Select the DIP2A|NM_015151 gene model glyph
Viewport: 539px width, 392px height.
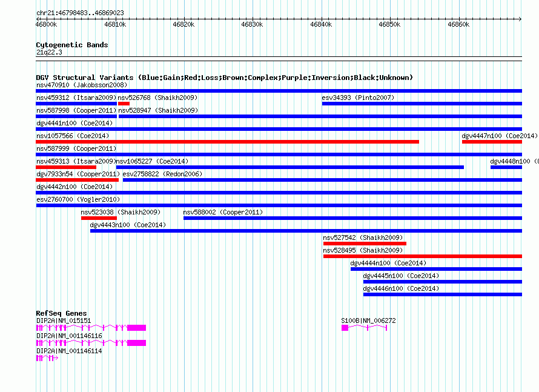[x=91, y=328]
